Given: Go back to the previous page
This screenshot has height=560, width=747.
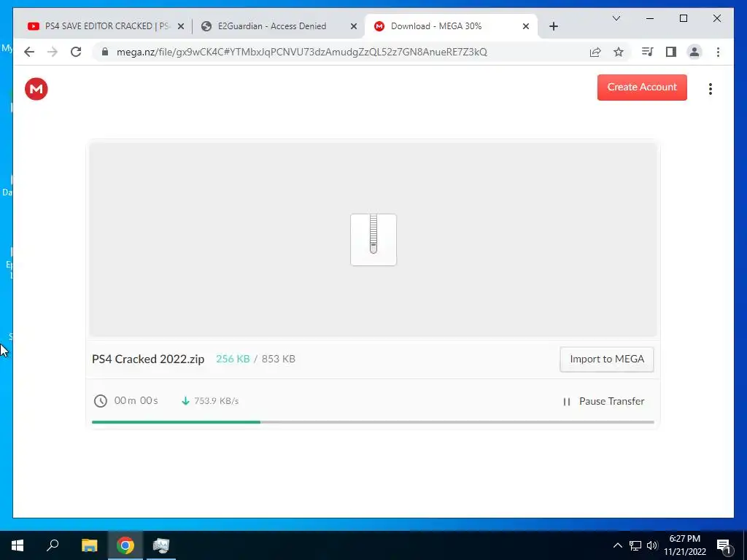Looking at the screenshot, I should tap(29, 52).
